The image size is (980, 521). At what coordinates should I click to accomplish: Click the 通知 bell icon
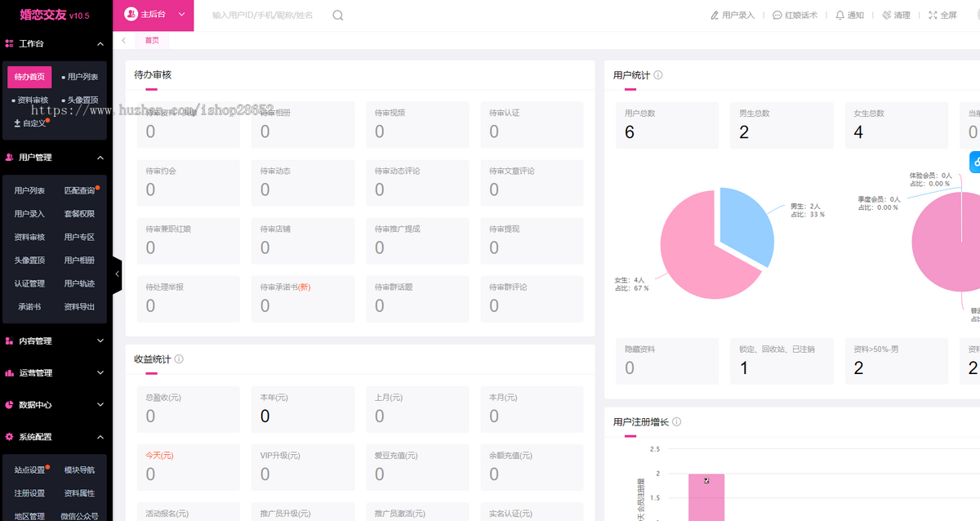click(840, 16)
